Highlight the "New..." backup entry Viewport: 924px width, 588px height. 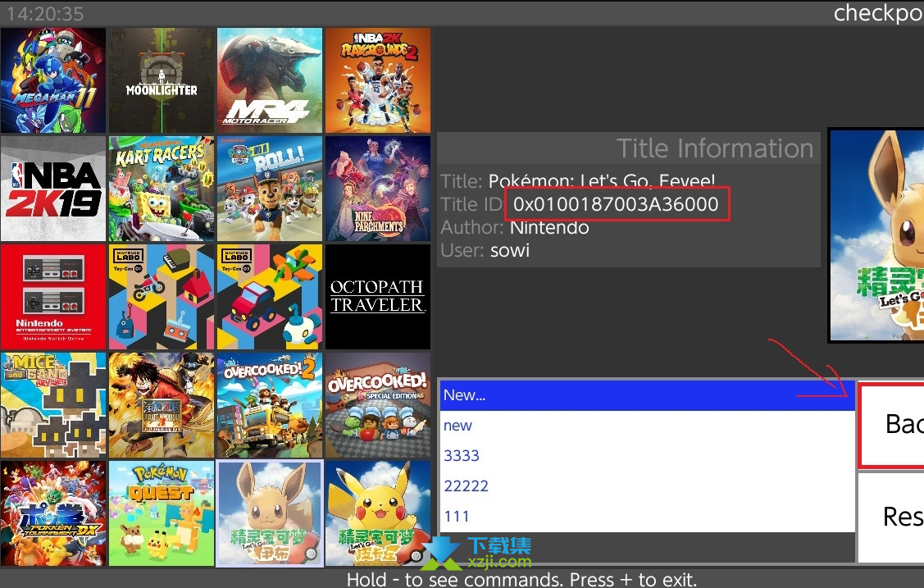tap(647, 395)
